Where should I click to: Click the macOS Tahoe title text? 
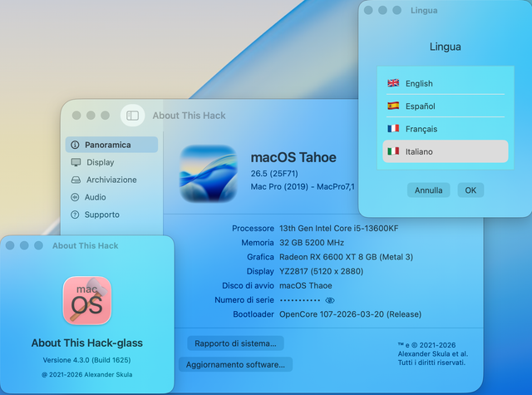pos(293,157)
